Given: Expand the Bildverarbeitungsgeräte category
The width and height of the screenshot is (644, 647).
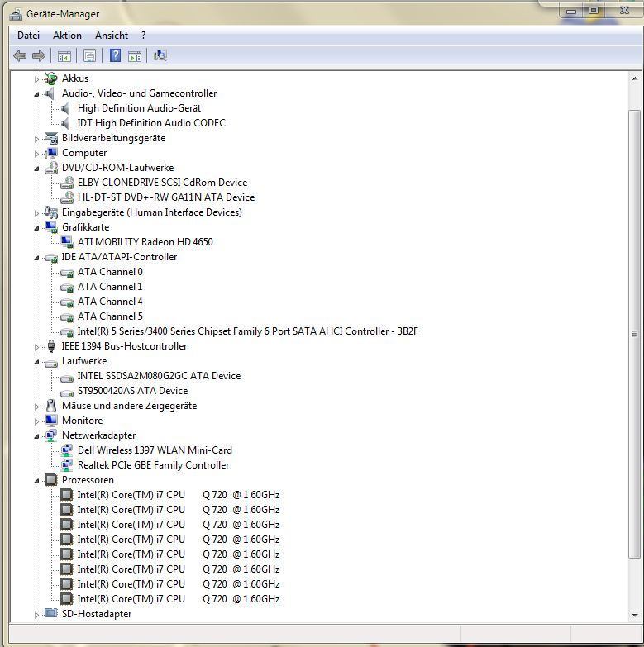Looking at the screenshot, I should click(36, 139).
